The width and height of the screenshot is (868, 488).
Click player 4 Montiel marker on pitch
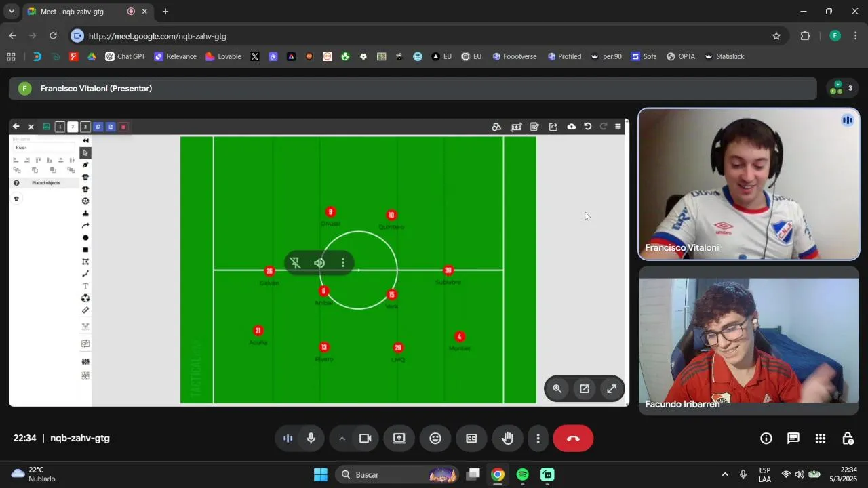[460, 337]
